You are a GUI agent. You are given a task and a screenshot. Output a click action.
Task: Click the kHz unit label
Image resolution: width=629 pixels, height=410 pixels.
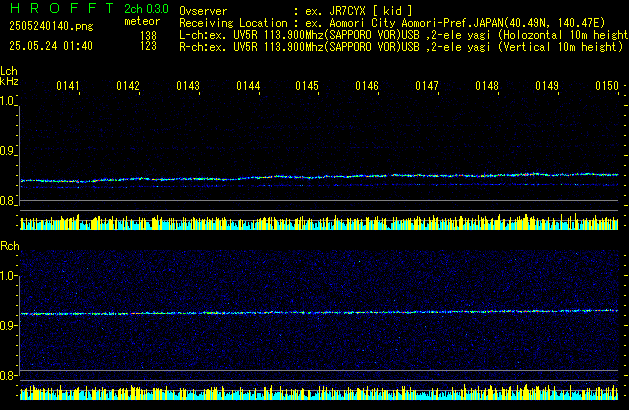[x=9, y=81]
